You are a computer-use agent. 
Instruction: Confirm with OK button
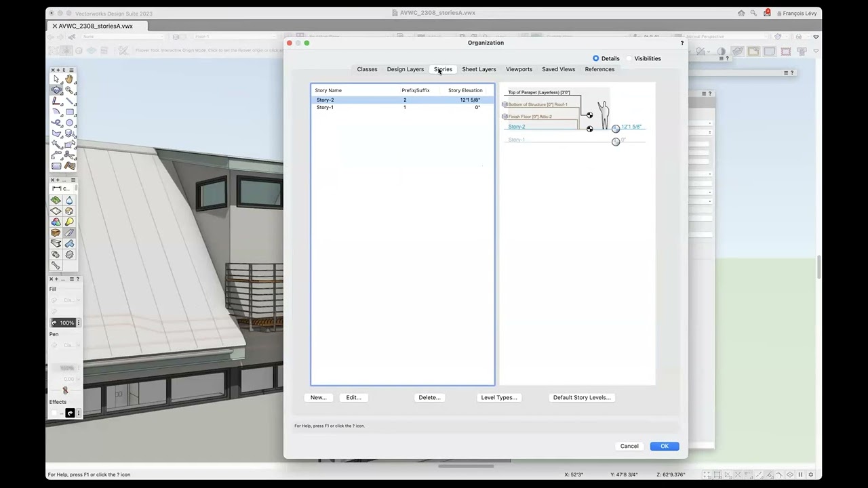point(665,446)
